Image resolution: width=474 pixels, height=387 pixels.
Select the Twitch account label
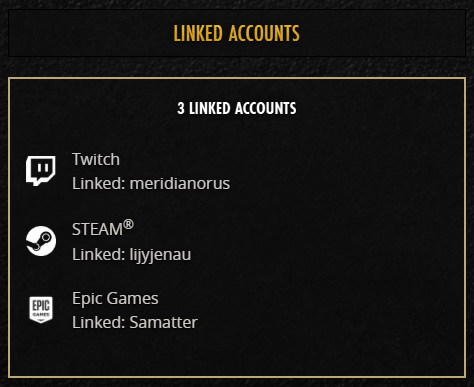96,159
